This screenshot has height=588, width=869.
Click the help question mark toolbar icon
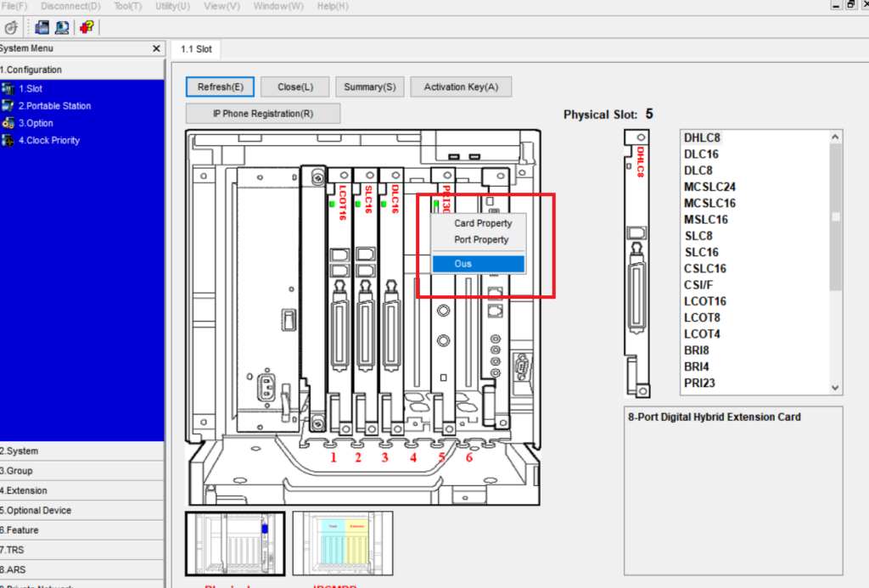[x=86, y=27]
